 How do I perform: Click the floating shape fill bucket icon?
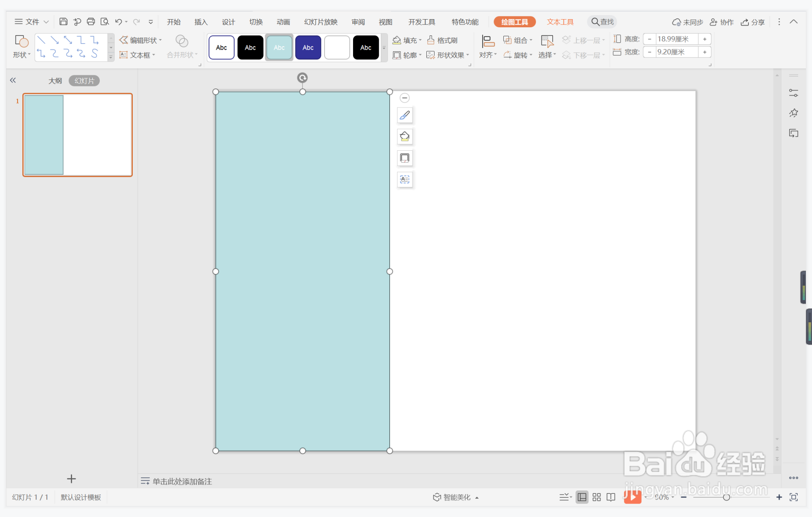(404, 136)
